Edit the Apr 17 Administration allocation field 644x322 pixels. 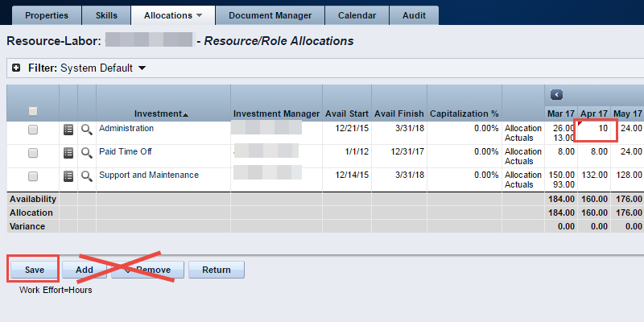(x=597, y=129)
